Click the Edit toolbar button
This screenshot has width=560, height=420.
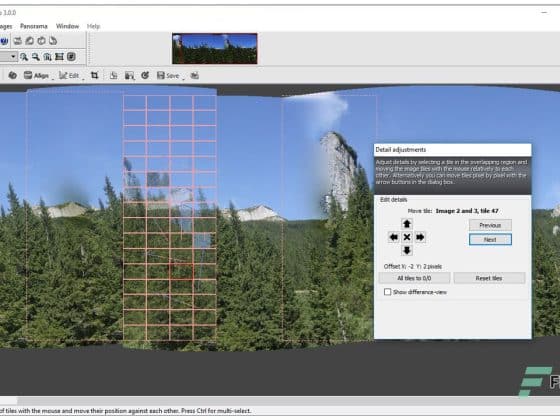(x=69, y=75)
